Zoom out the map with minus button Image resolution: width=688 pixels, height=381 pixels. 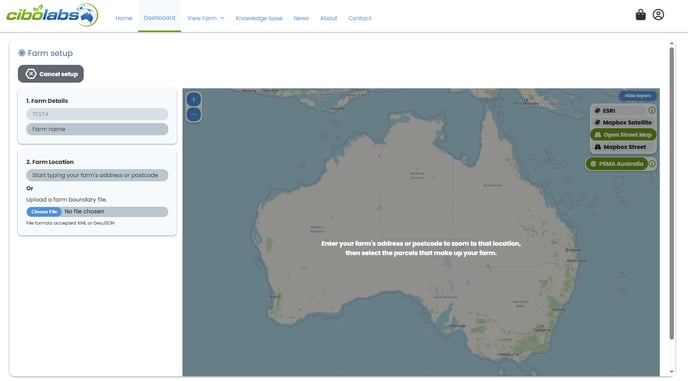[x=194, y=115]
